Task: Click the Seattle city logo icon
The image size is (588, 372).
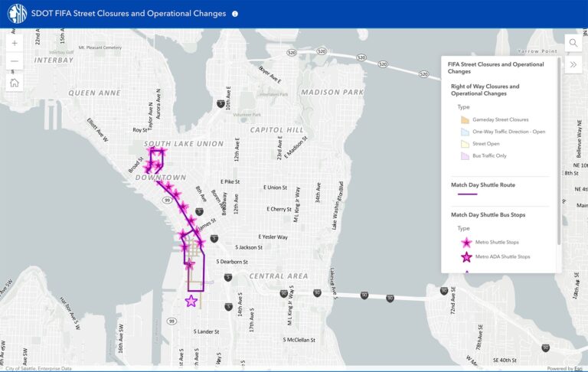Action: pyautogui.click(x=18, y=14)
